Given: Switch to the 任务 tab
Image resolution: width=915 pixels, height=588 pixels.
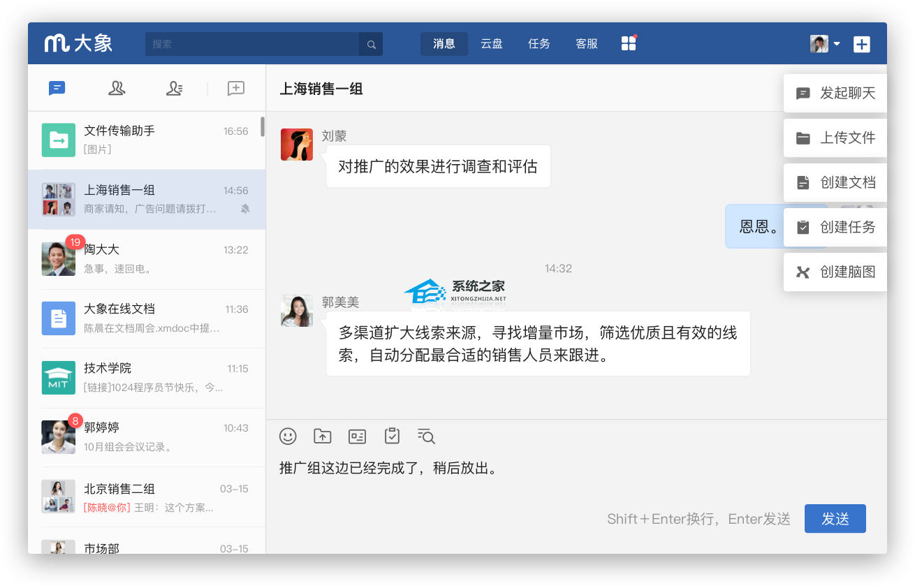Looking at the screenshot, I should 539,44.
